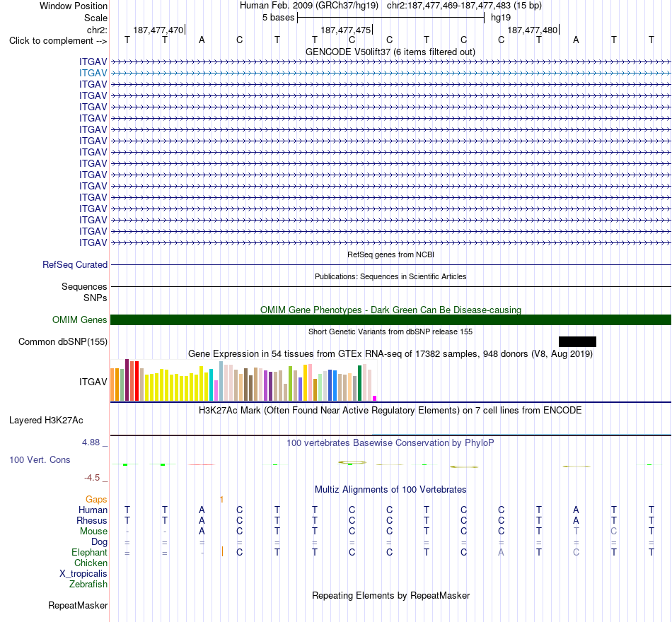
Task: Click the orange 1 in the Gaps row
Action: pyautogui.click(x=221, y=500)
